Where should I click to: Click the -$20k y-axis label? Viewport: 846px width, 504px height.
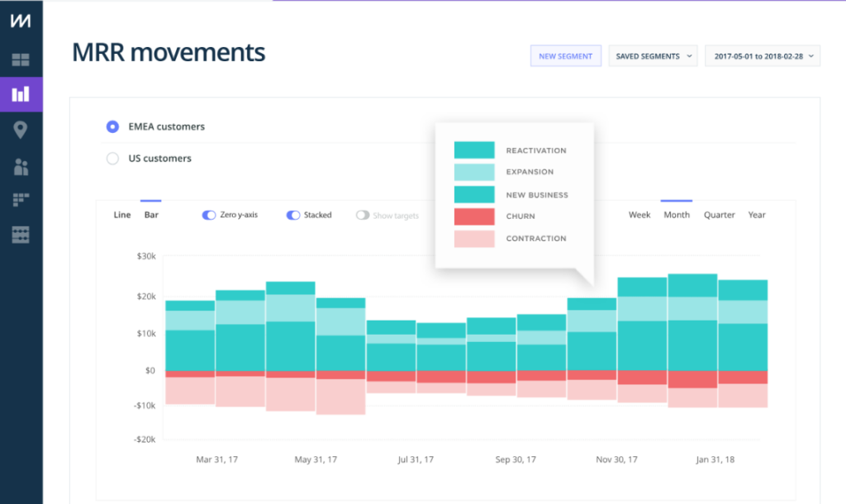coord(145,440)
